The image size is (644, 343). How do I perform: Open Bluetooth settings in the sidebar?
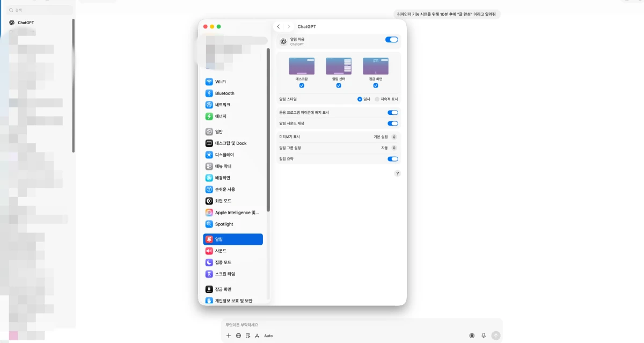pyautogui.click(x=232, y=93)
